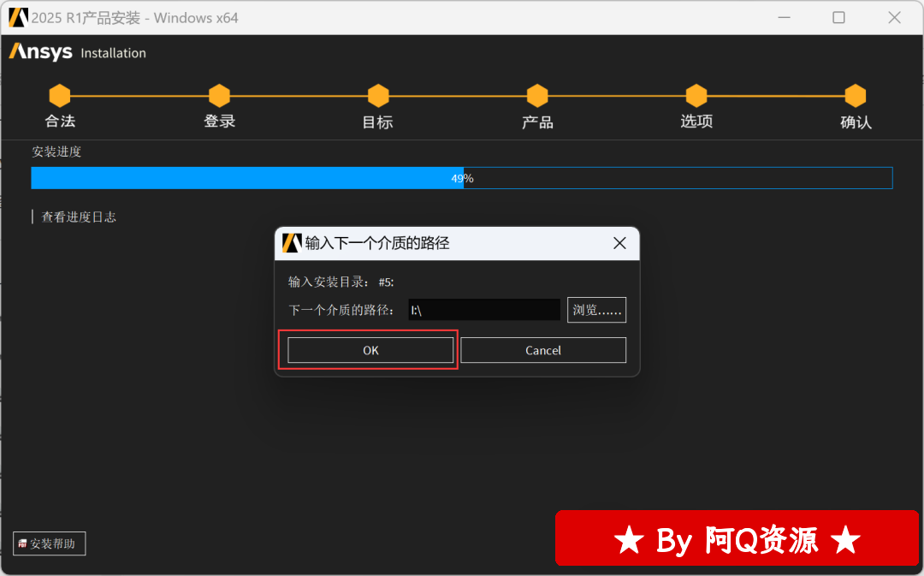The height and width of the screenshot is (576, 924).
Task: Select the 产品 step hexagon
Action: coord(537,96)
